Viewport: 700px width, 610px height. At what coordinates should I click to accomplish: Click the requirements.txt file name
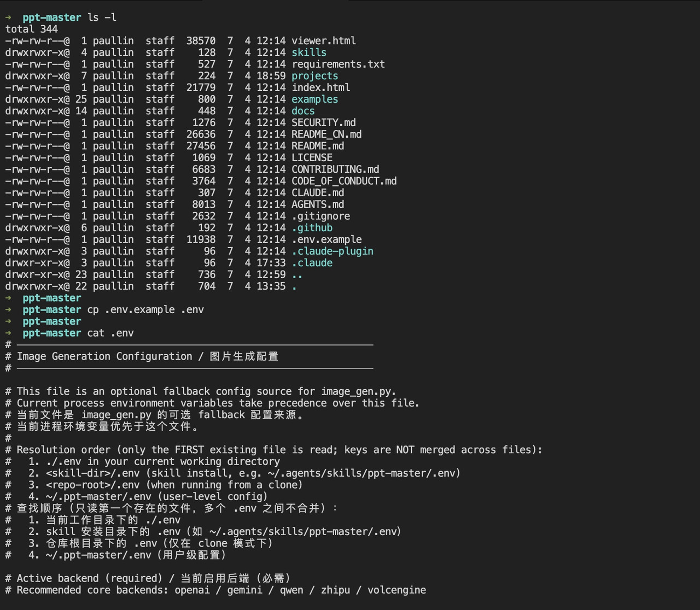point(338,64)
